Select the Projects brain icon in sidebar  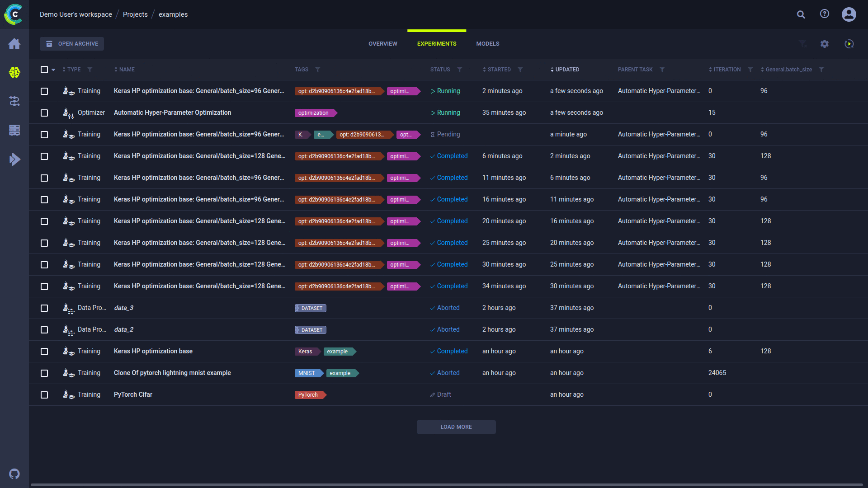(14, 72)
